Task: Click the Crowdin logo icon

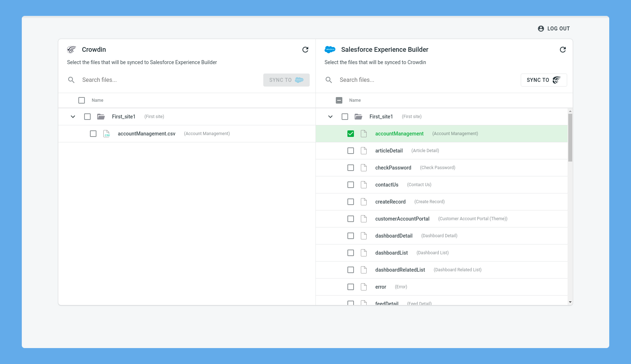Action: point(72,50)
